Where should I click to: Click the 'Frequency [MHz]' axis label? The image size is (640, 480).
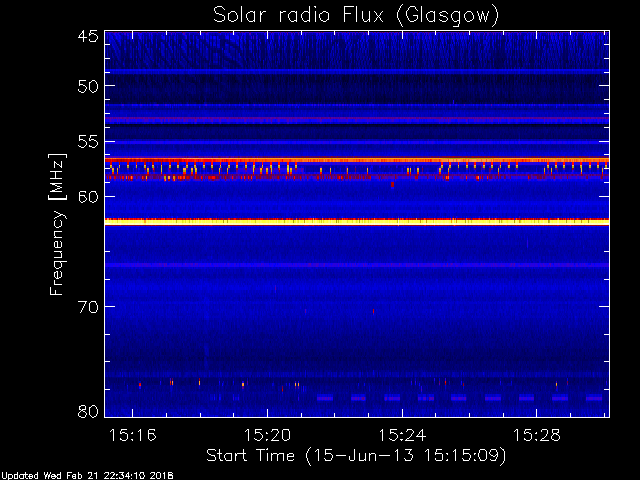[x=57, y=224]
